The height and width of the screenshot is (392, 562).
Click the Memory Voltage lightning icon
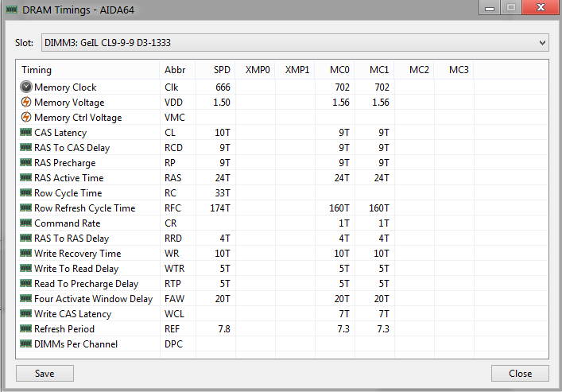point(25,103)
